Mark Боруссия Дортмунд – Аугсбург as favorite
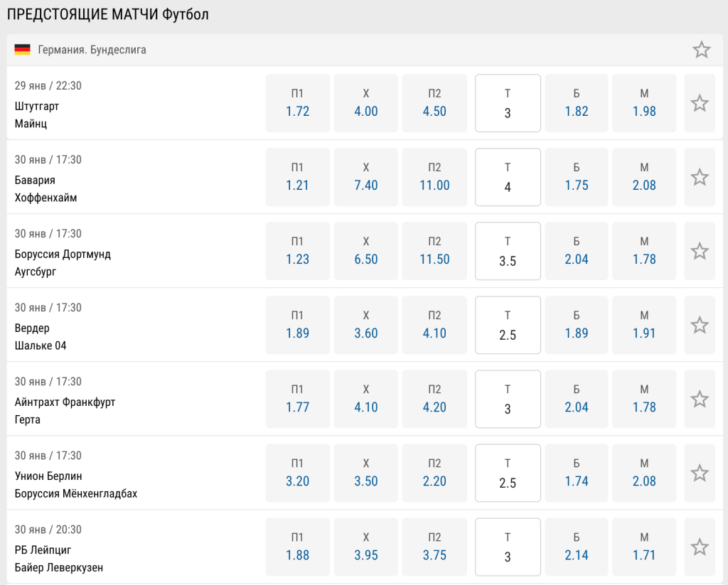The width and height of the screenshot is (728, 585). (x=700, y=251)
